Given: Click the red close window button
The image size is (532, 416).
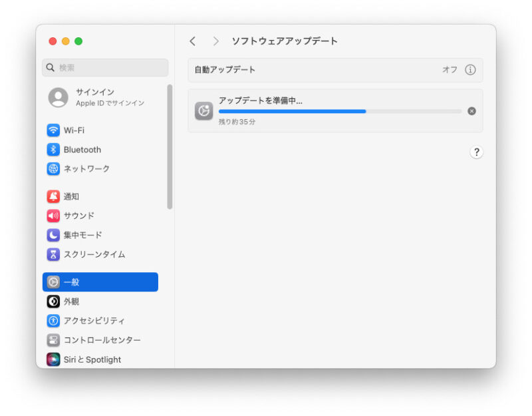Looking at the screenshot, I should point(53,41).
